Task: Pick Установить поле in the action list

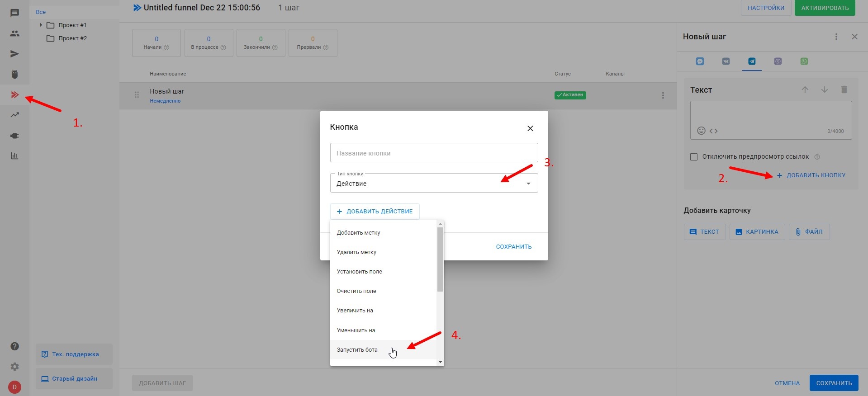Action: pos(359,272)
